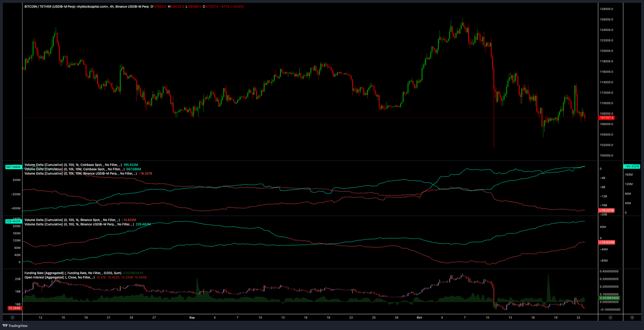Viewport: 644px width, 330px height.
Task: Click the green 195.452M right axis label
Action: [x=632, y=166]
